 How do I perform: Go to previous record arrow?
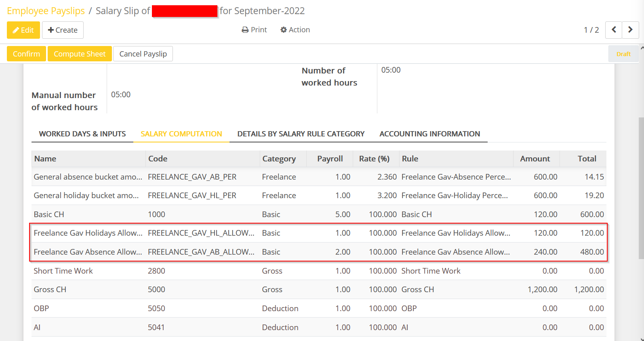[614, 30]
